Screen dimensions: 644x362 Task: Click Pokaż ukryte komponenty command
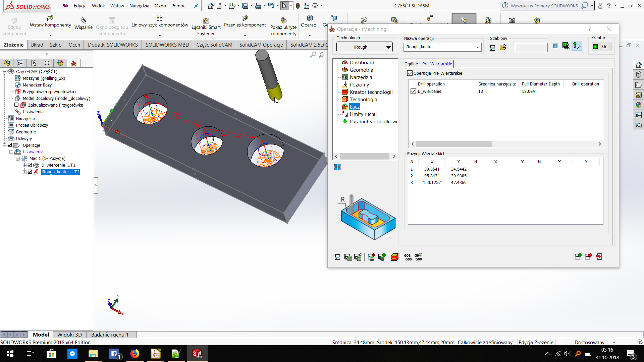[283, 26]
